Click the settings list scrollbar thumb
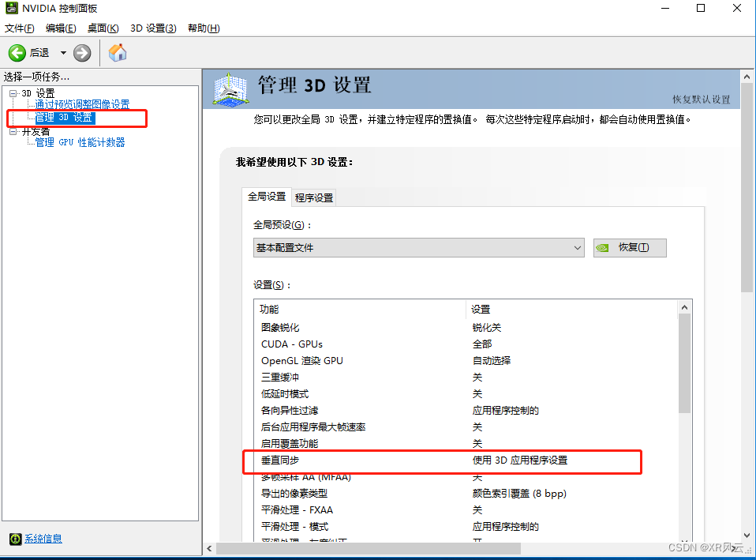 685,363
